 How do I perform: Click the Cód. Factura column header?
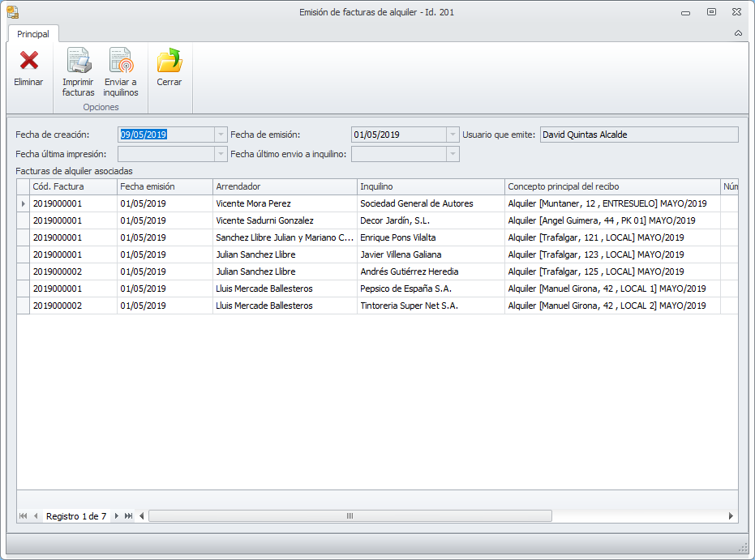tap(73, 186)
